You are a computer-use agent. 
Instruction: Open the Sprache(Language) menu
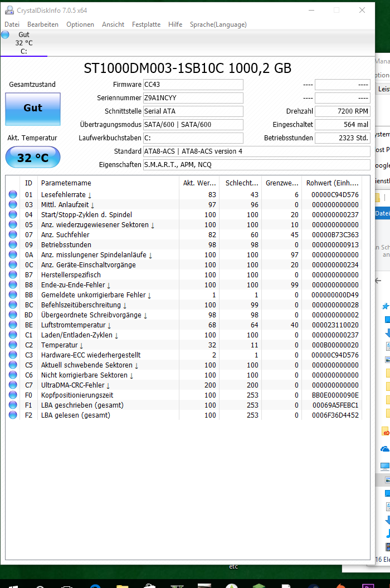(x=218, y=24)
